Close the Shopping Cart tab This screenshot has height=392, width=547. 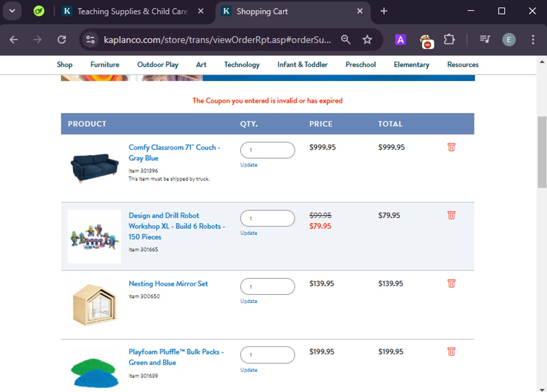360,11
